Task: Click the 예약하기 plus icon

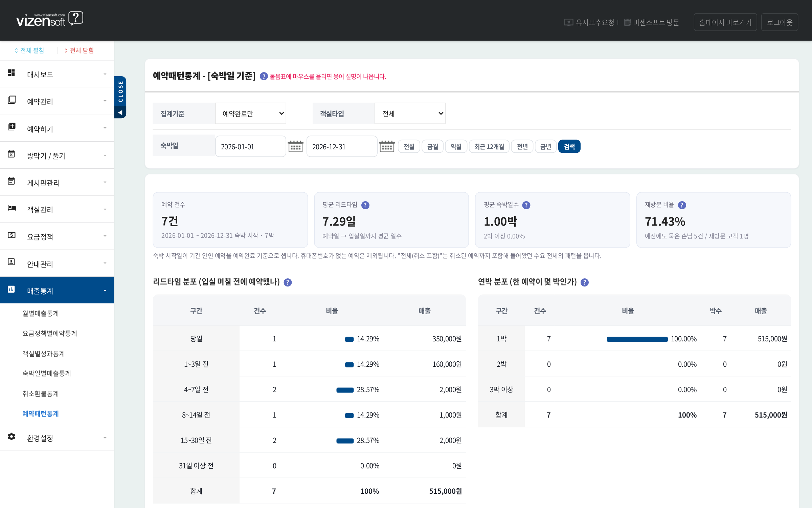Action: 12,127
